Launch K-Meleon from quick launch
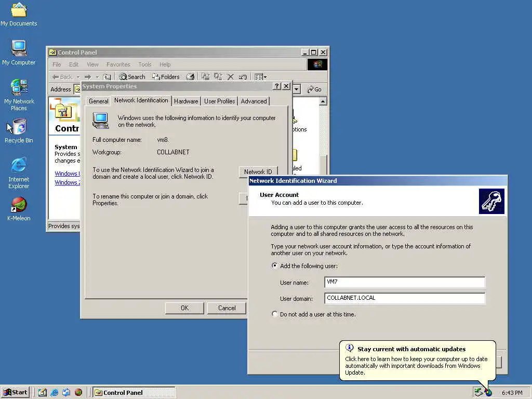Screen dimensions: 532x399 [x=78, y=393]
